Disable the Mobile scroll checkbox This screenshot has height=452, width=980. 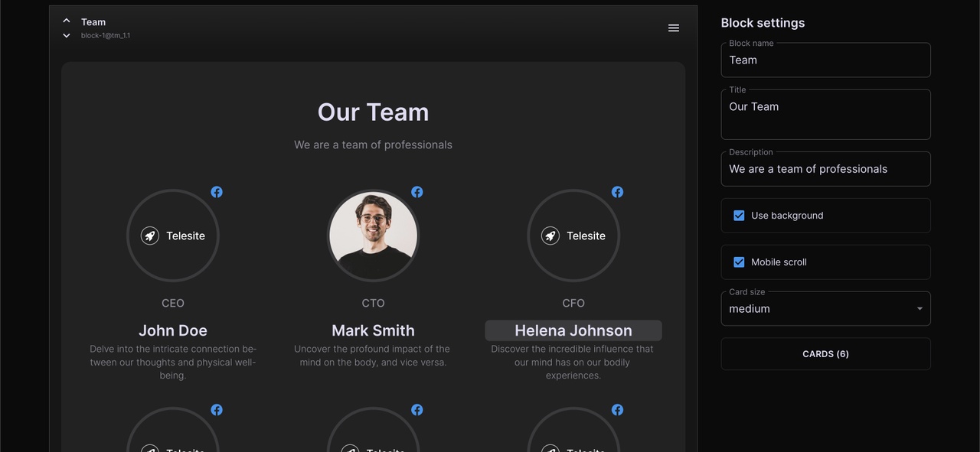(x=739, y=262)
